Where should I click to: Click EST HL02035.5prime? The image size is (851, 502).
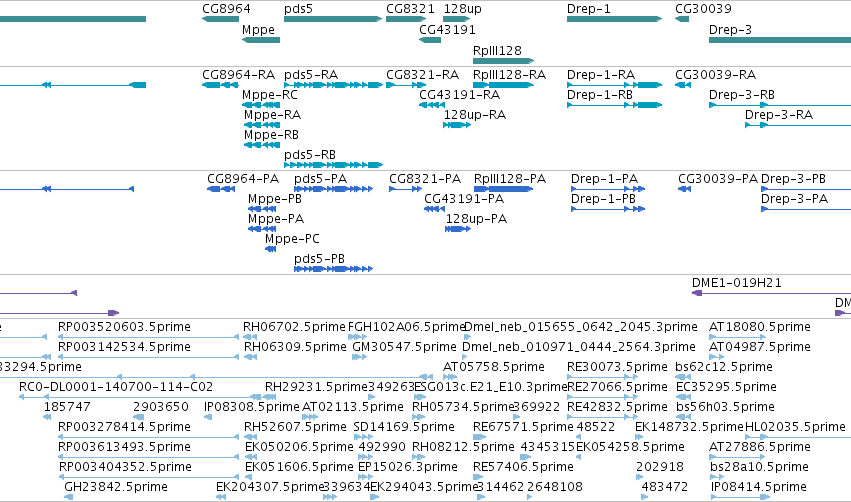click(795, 428)
